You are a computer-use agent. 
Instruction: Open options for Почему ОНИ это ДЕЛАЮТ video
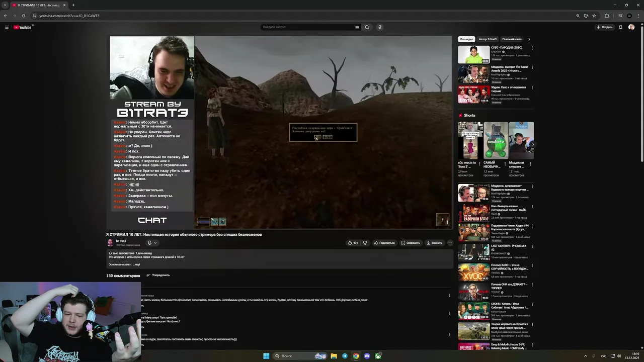[x=532, y=286]
